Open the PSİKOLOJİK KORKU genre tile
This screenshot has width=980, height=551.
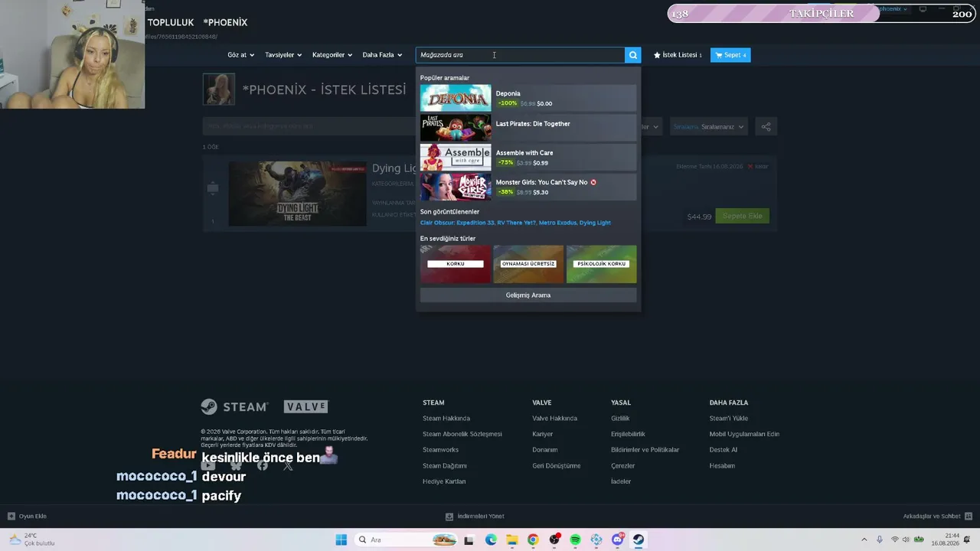[601, 264]
